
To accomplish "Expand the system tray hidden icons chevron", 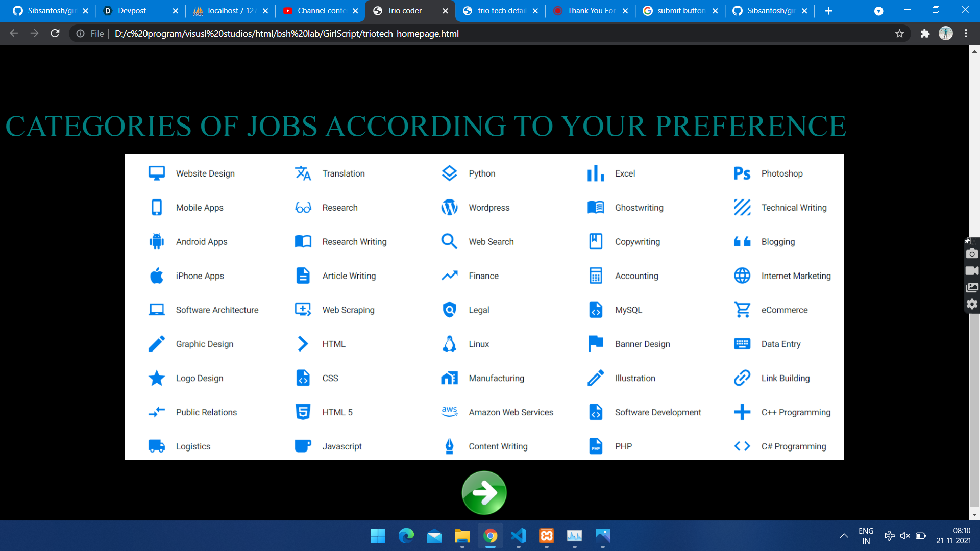I will click(844, 536).
